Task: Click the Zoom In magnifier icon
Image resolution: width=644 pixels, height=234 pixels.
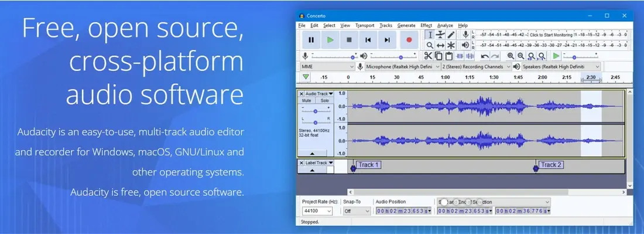Action: coord(511,56)
